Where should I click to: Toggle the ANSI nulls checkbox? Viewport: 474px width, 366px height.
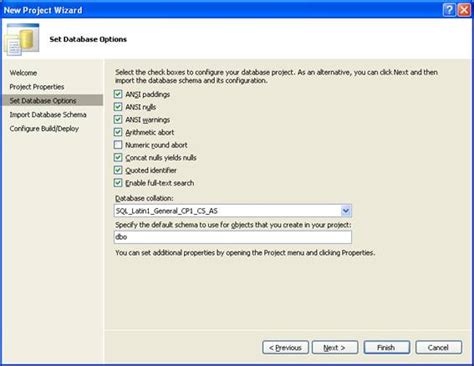click(118, 107)
